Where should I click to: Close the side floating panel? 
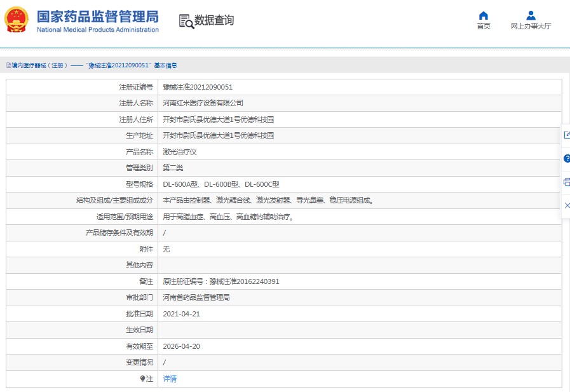pos(567,206)
